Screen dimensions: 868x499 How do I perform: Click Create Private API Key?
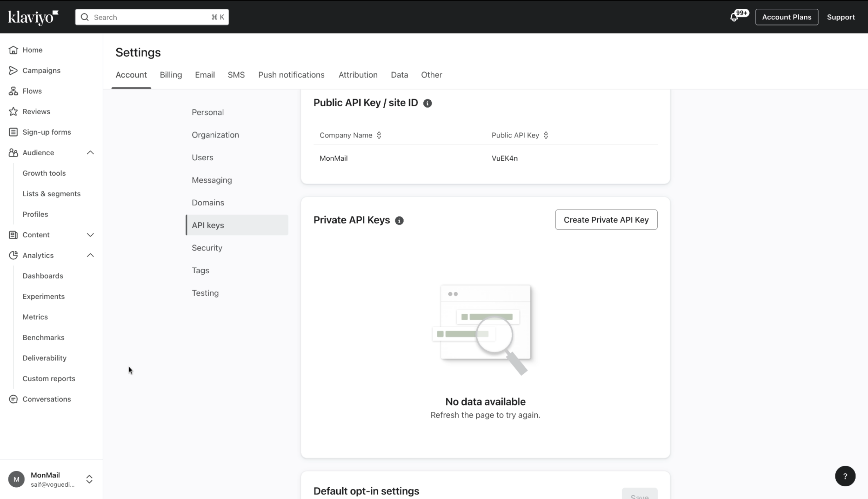click(606, 220)
